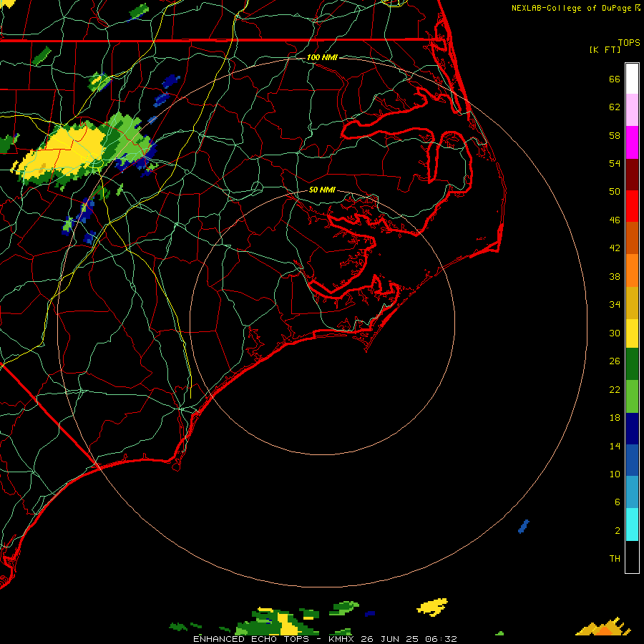Click the 'KMHX' radar site identifier

[x=342, y=639]
